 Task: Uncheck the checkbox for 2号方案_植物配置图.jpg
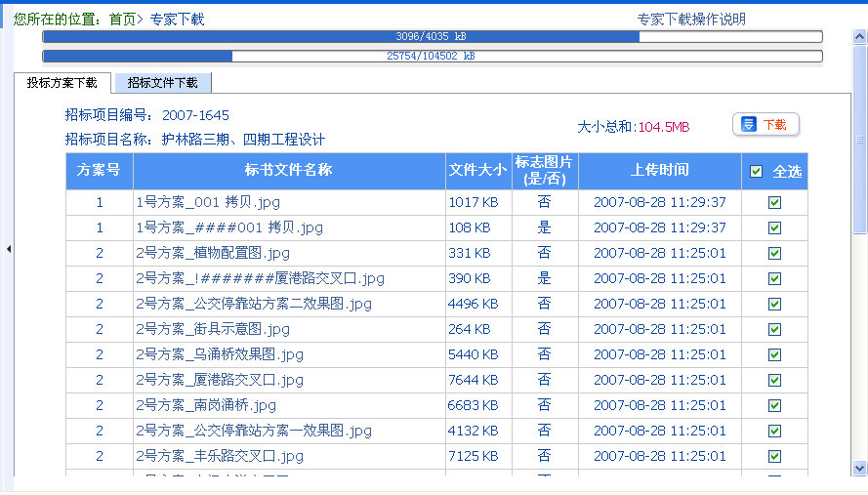pos(774,254)
